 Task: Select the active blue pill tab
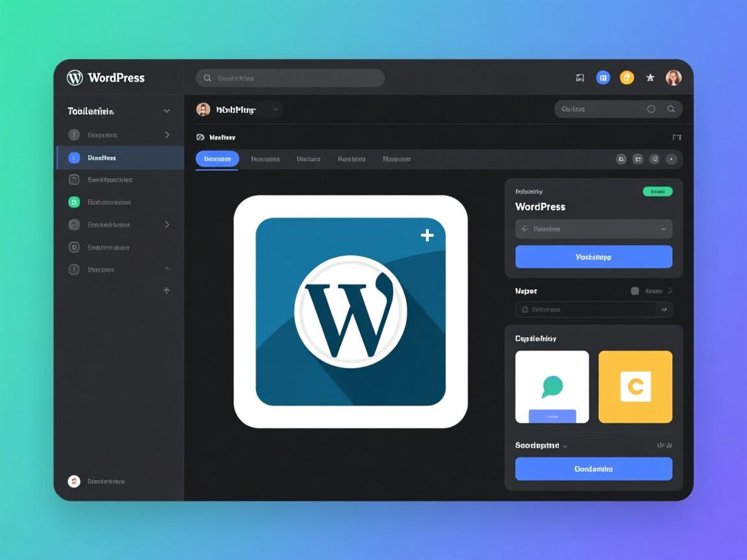point(217,159)
